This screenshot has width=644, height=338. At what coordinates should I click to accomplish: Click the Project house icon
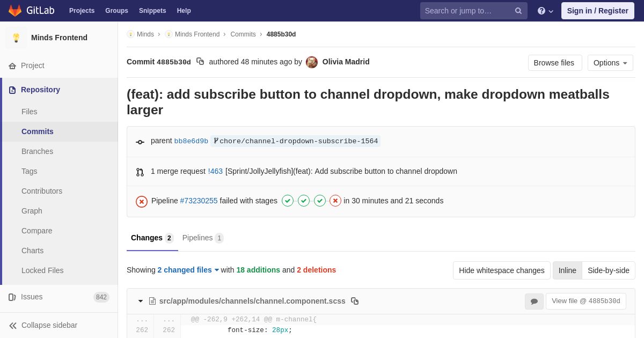12,66
